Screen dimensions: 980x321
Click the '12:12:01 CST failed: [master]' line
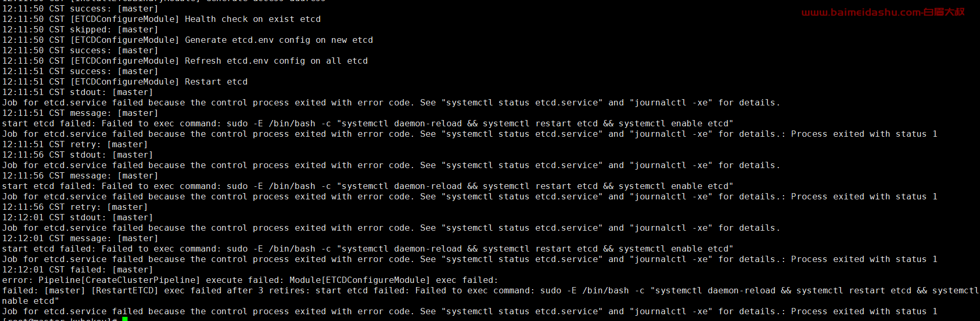point(77,270)
